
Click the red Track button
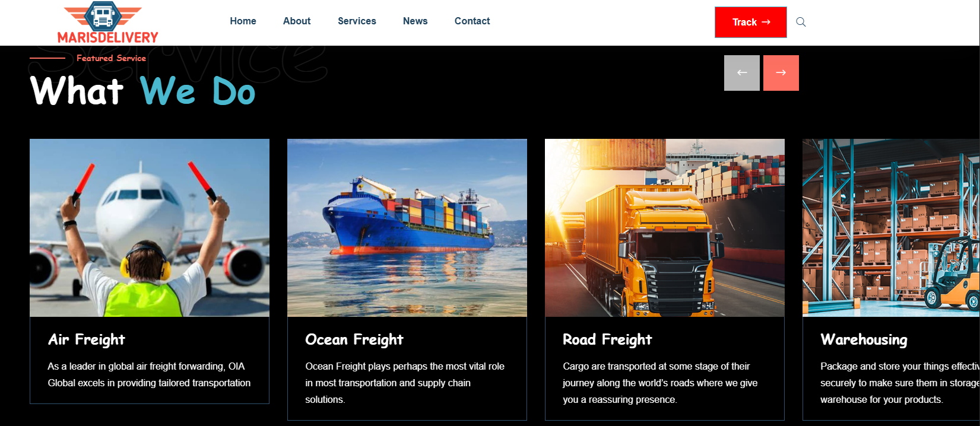coord(751,22)
